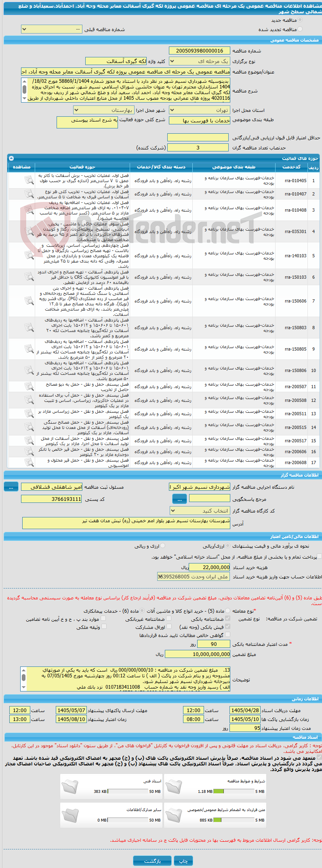
Task: Open view icon for row rra-200515
Action: [29, 427]
